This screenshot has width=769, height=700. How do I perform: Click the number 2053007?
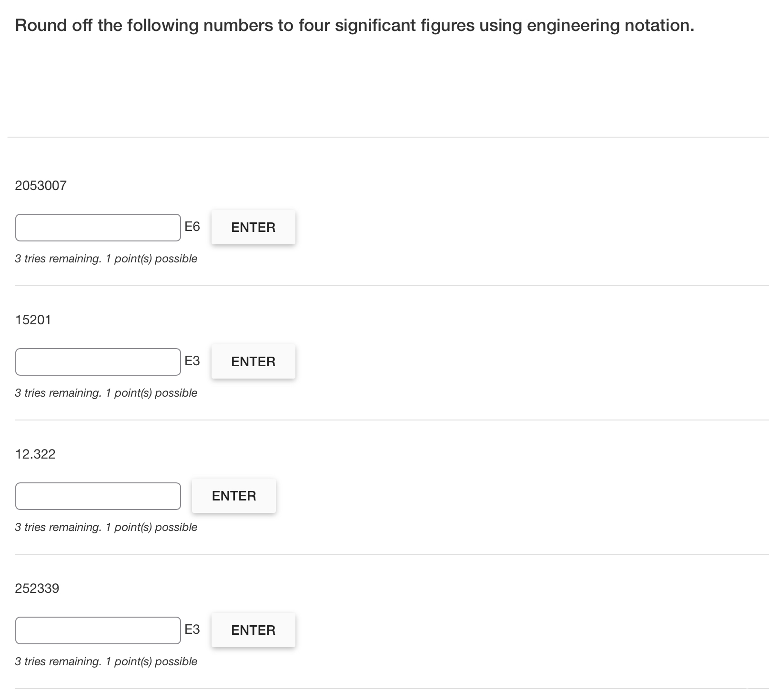point(41,185)
